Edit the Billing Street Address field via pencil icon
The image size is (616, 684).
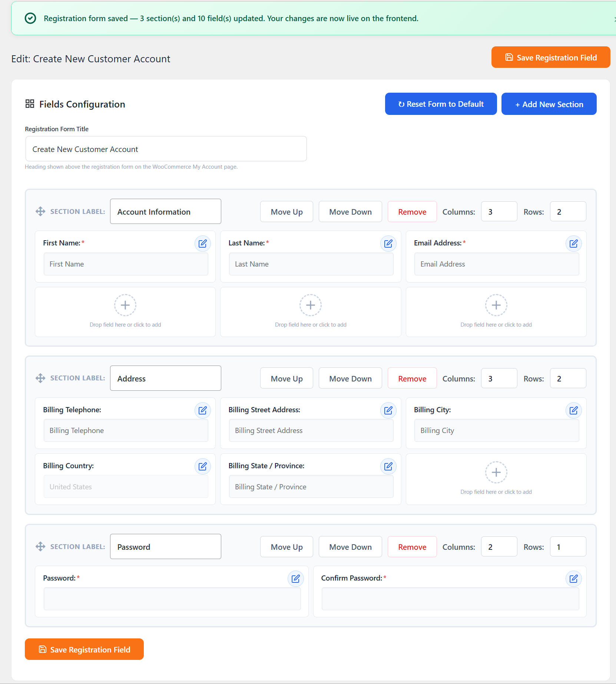(388, 410)
